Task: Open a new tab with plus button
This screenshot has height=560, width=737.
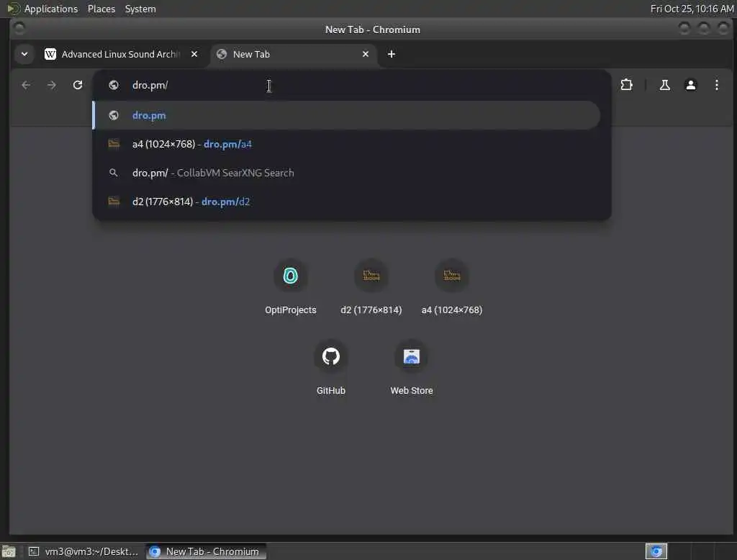Action: point(391,54)
